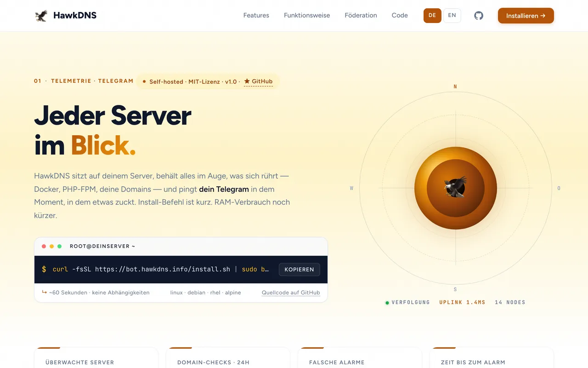Copy install command with KOPIEREN
588x368 pixels.
300,270
